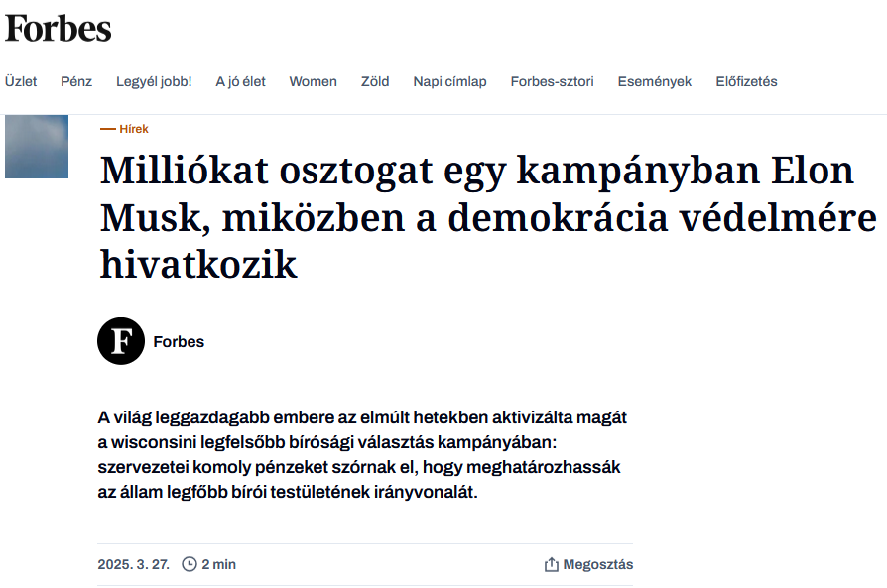Click the Forbes author name link

[179, 342]
